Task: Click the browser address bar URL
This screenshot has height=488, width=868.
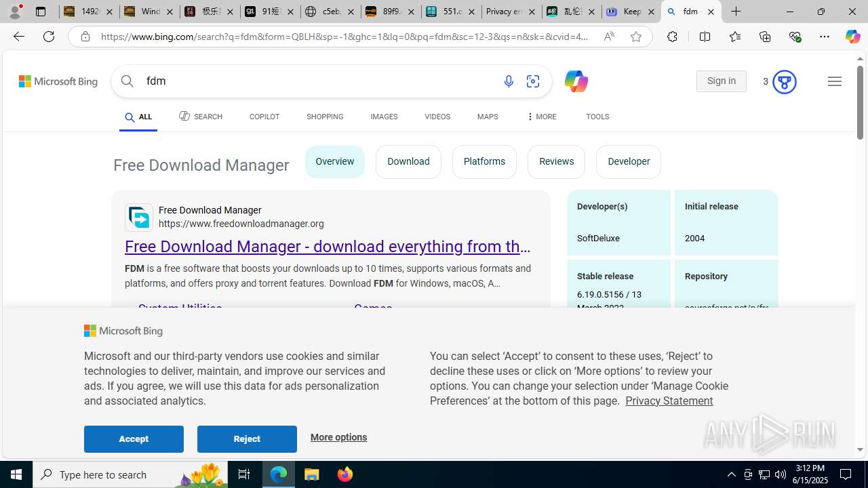Action: point(345,37)
